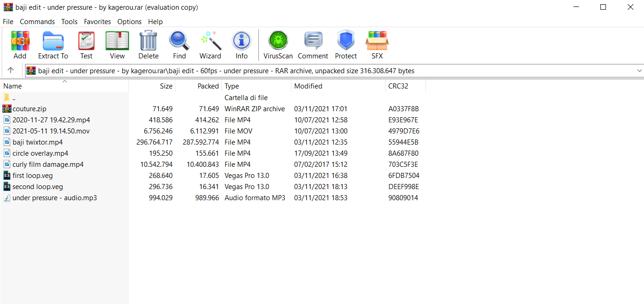Click the second loop.veg Vegas icon
The width and height of the screenshot is (644, 304).
(x=6, y=187)
